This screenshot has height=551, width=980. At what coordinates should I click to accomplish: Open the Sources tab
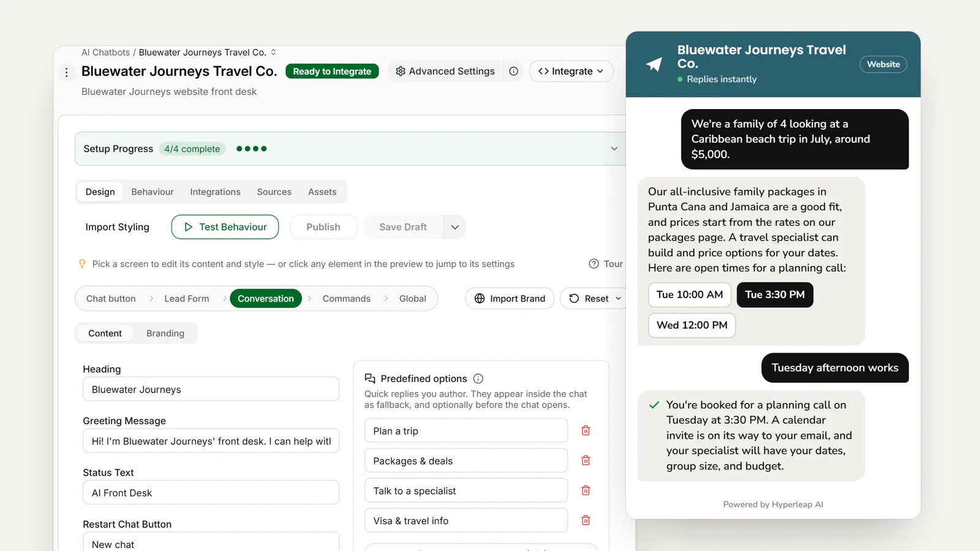pos(274,192)
